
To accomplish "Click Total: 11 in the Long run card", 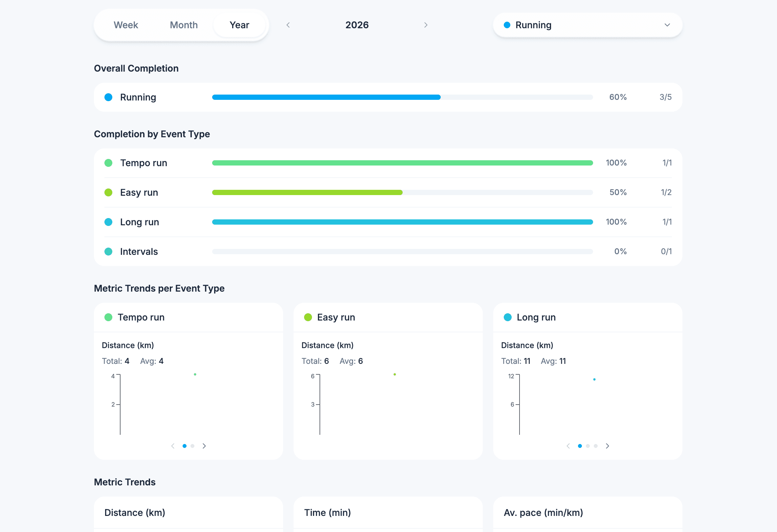I will 516,361.
